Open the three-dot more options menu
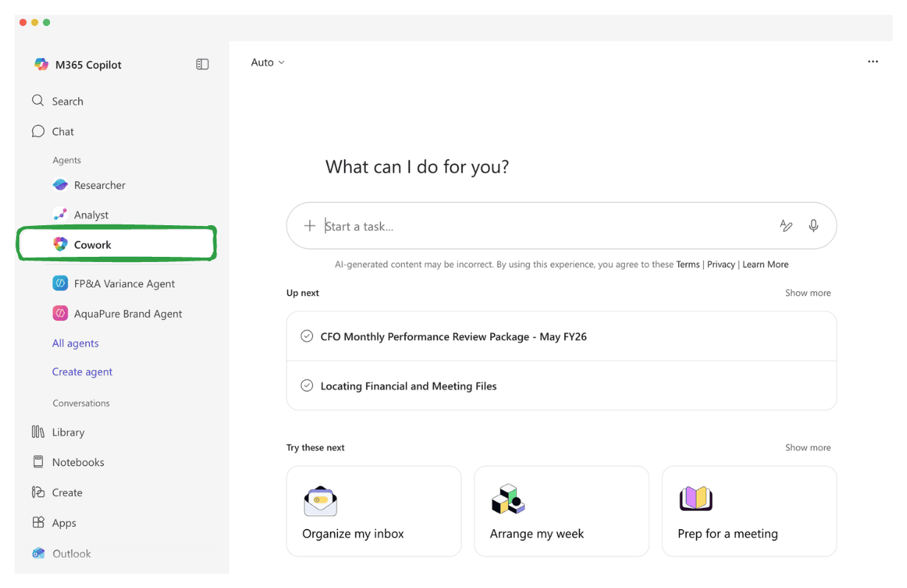The width and height of the screenshot is (907, 588). click(873, 62)
